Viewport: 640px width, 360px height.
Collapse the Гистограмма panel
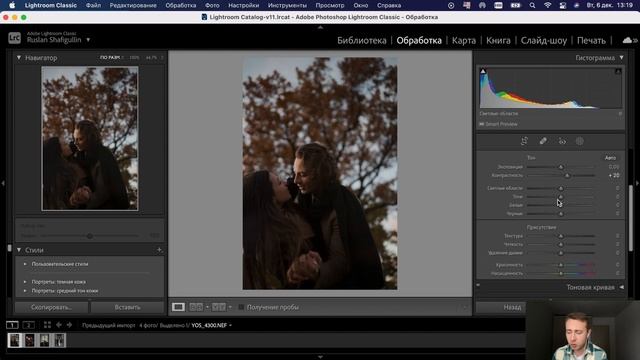pos(621,58)
